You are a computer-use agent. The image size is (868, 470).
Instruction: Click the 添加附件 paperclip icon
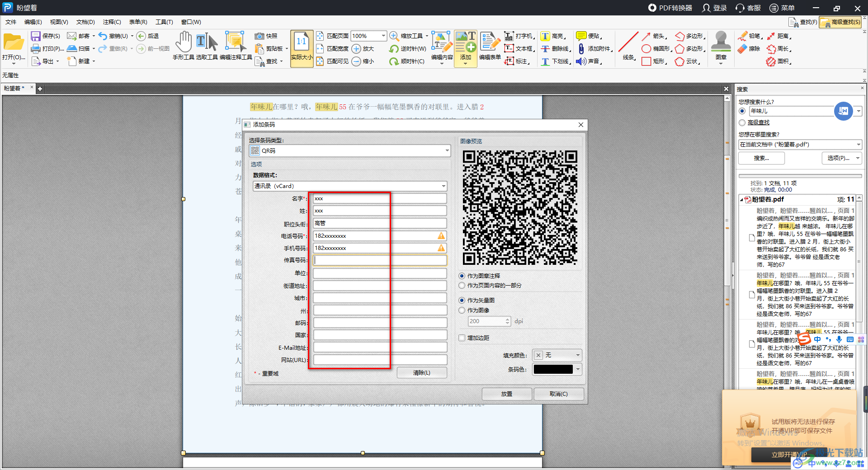pos(581,49)
